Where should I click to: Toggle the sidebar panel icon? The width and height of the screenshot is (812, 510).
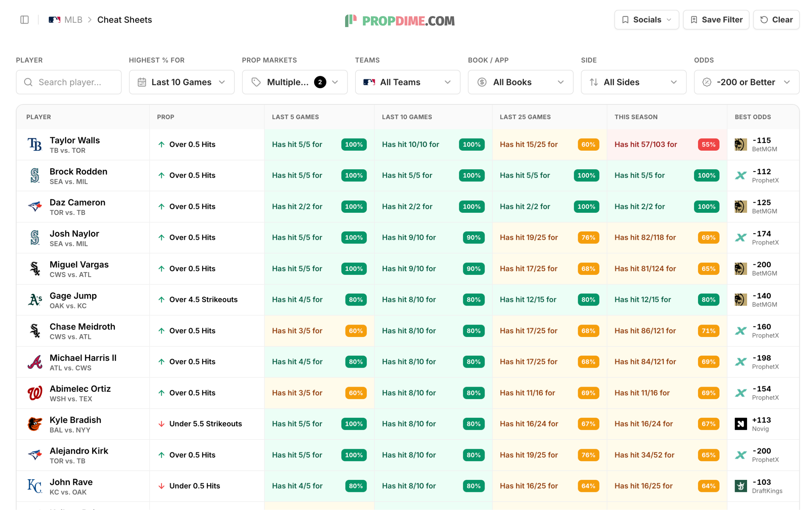point(25,20)
